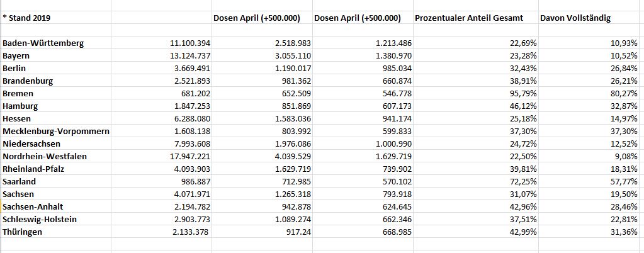Select Sachsen's 19,50% cell
The height and width of the screenshot is (253, 644).
click(624, 194)
